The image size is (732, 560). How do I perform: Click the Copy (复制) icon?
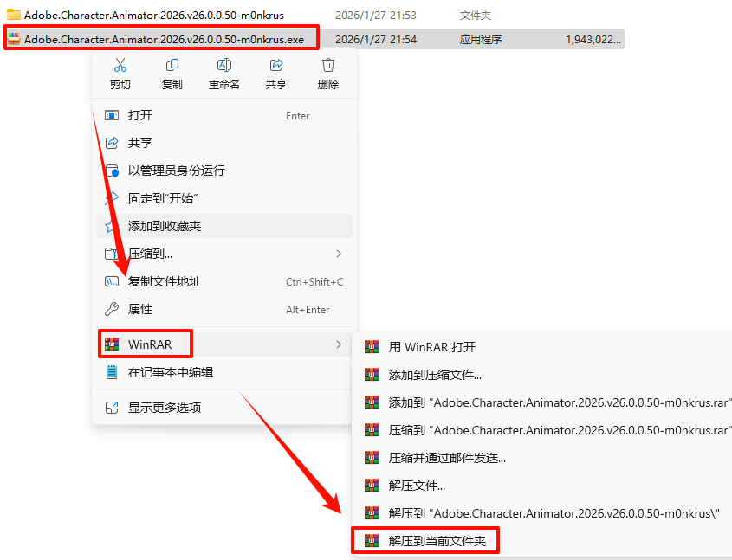pos(172,65)
